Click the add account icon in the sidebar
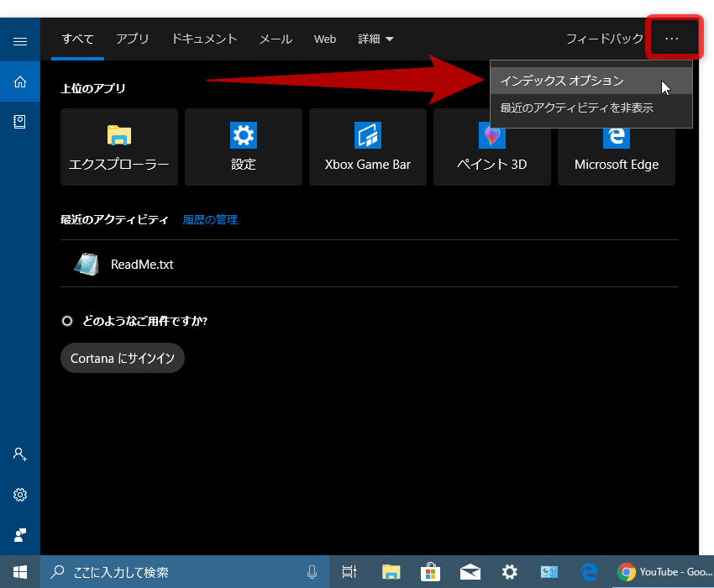Screen dimensions: 714x588 (x=20, y=454)
